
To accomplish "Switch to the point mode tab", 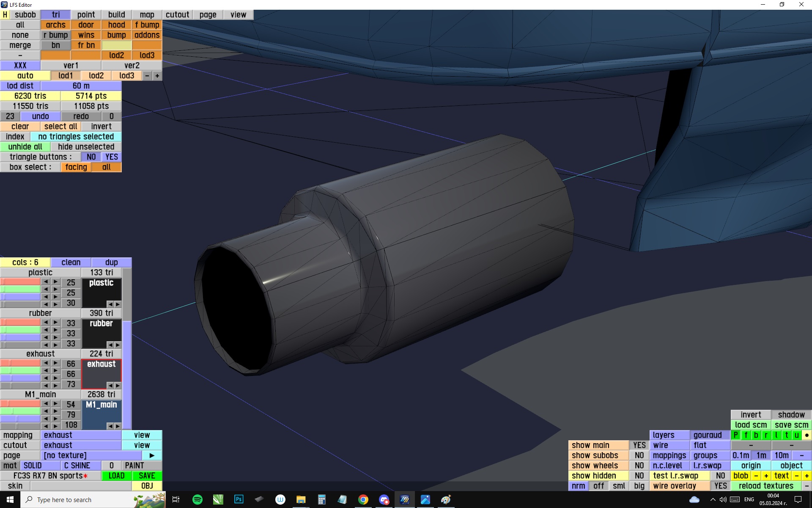I will point(86,14).
